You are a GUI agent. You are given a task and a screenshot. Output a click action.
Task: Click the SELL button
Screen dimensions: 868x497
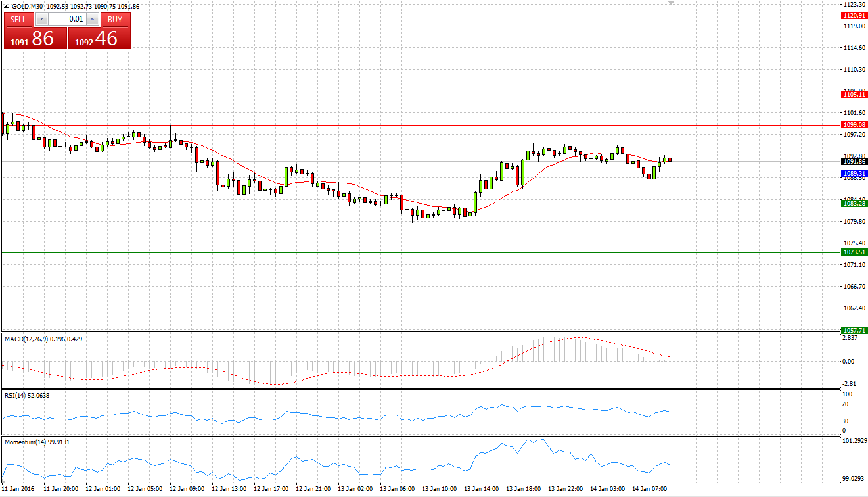pos(18,19)
